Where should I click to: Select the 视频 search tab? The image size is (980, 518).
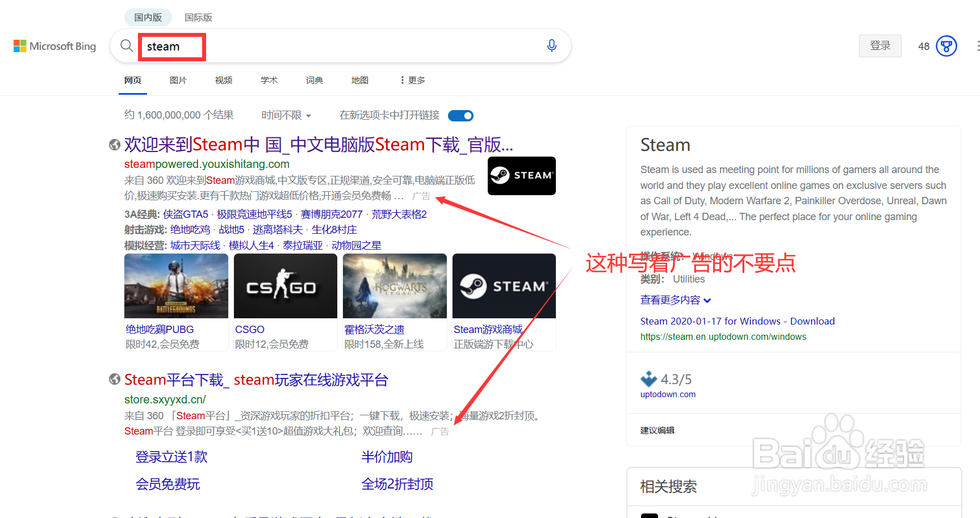tap(224, 80)
